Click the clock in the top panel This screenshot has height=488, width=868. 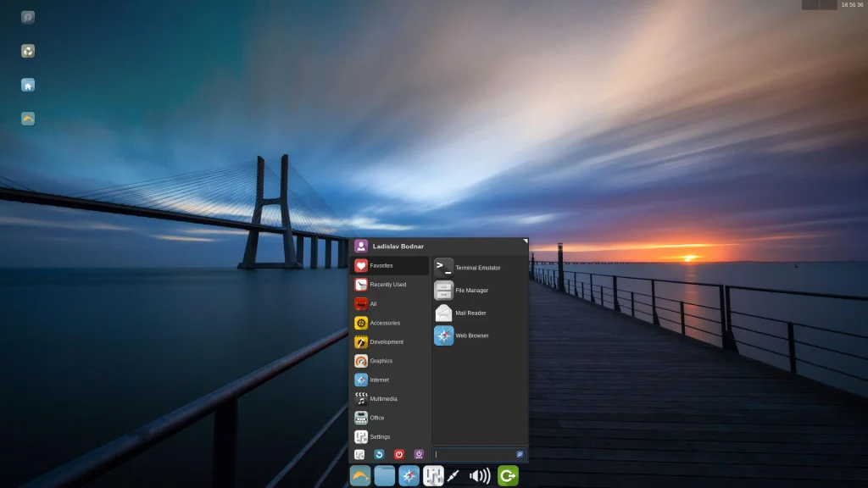(x=852, y=5)
